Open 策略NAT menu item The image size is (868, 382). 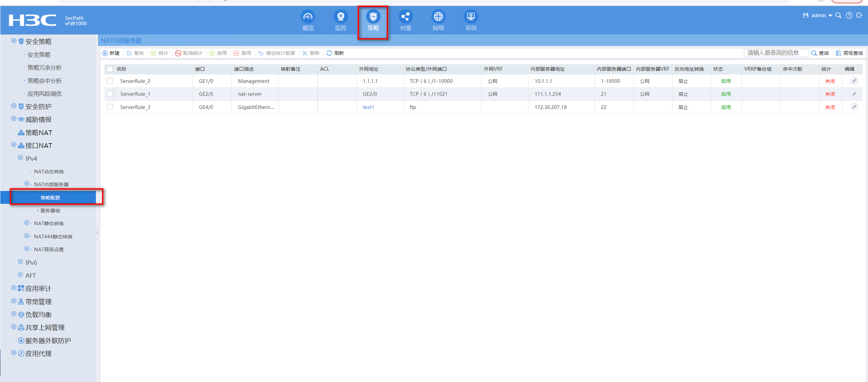tap(38, 133)
